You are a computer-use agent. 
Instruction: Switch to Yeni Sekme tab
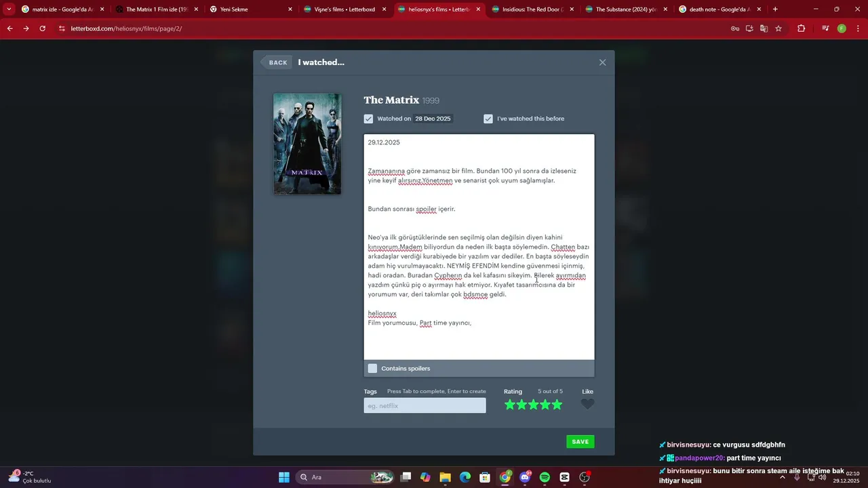click(x=250, y=9)
